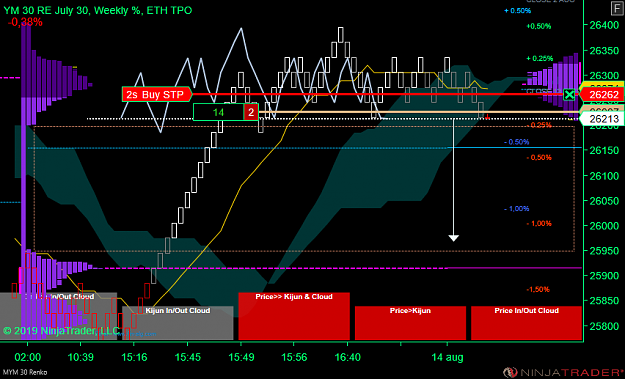Open the NinjaTrader logo link
Screen dimensions: 625x379
[563, 373]
